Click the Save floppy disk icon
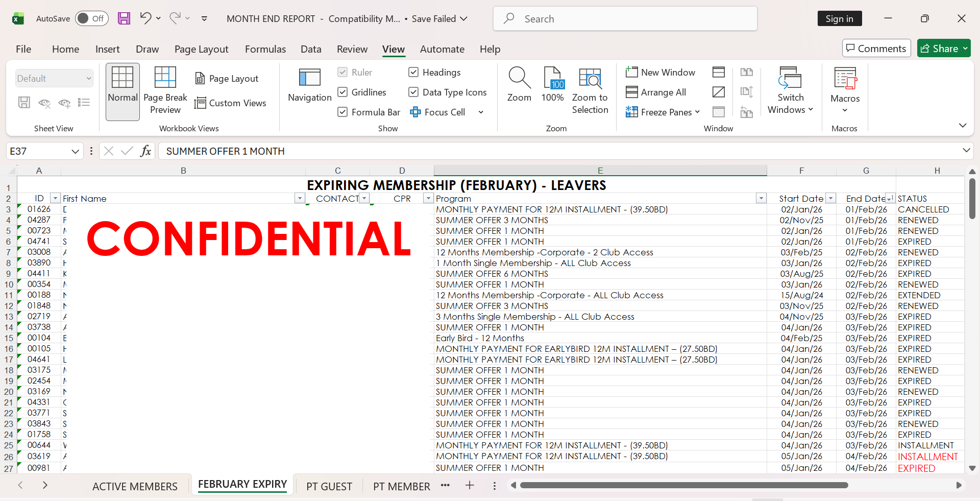 [x=124, y=19]
